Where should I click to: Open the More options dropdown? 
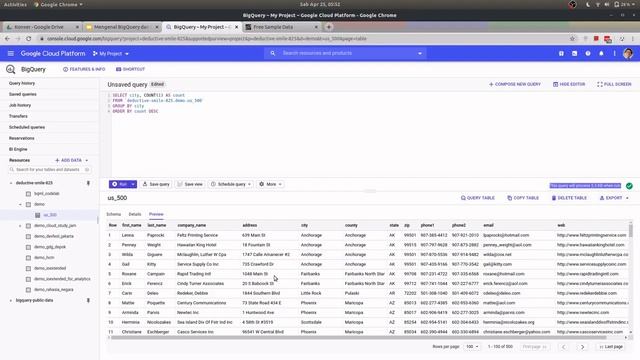[x=271, y=184]
